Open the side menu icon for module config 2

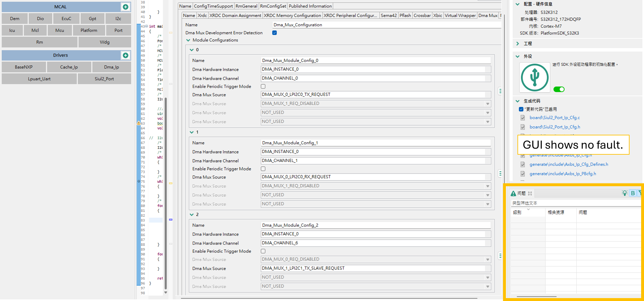pyautogui.click(x=500, y=256)
